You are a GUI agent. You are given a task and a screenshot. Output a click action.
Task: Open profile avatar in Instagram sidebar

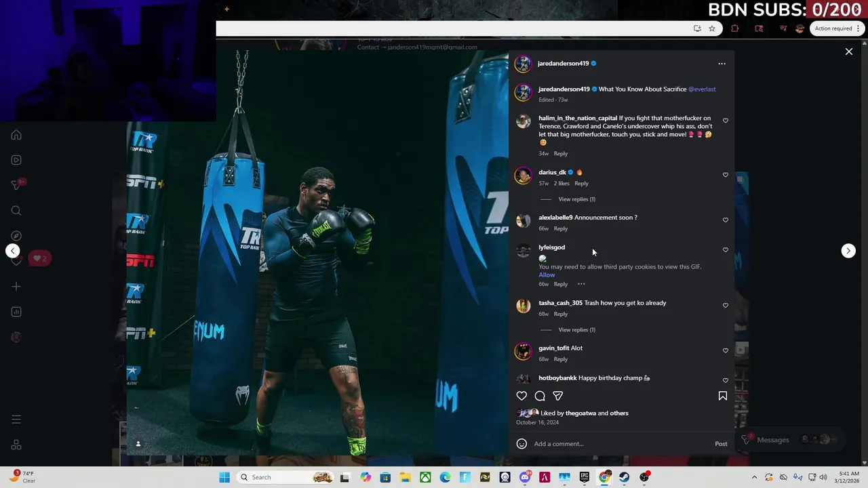16,338
